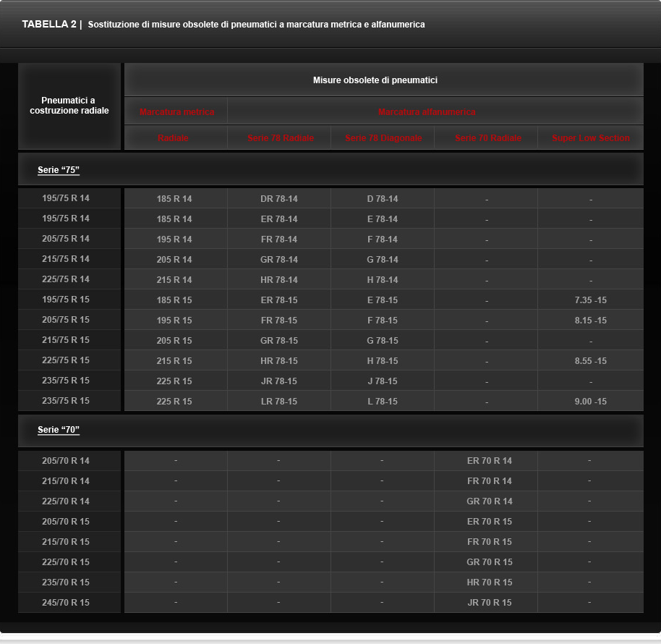Click the "JR 70 R 15" cell
The image size is (661, 644).
490,602
